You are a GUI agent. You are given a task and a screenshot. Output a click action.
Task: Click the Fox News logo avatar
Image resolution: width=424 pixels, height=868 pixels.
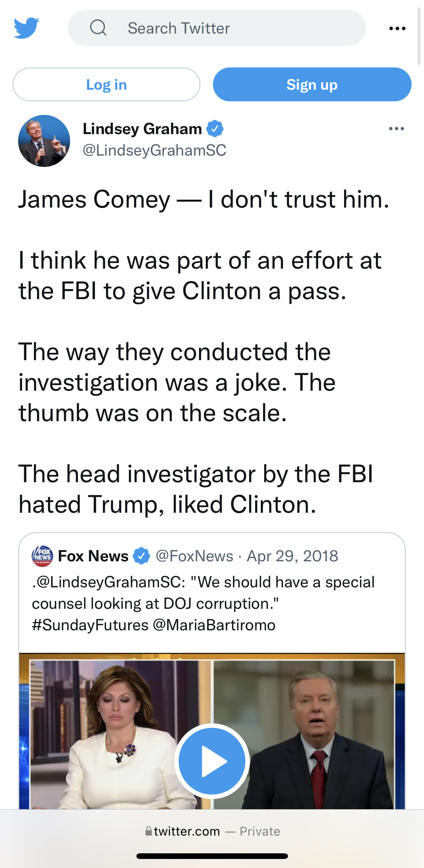[x=42, y=556]
